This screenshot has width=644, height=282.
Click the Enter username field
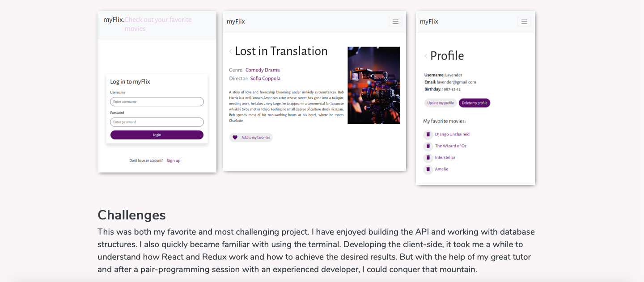point(157,102)
